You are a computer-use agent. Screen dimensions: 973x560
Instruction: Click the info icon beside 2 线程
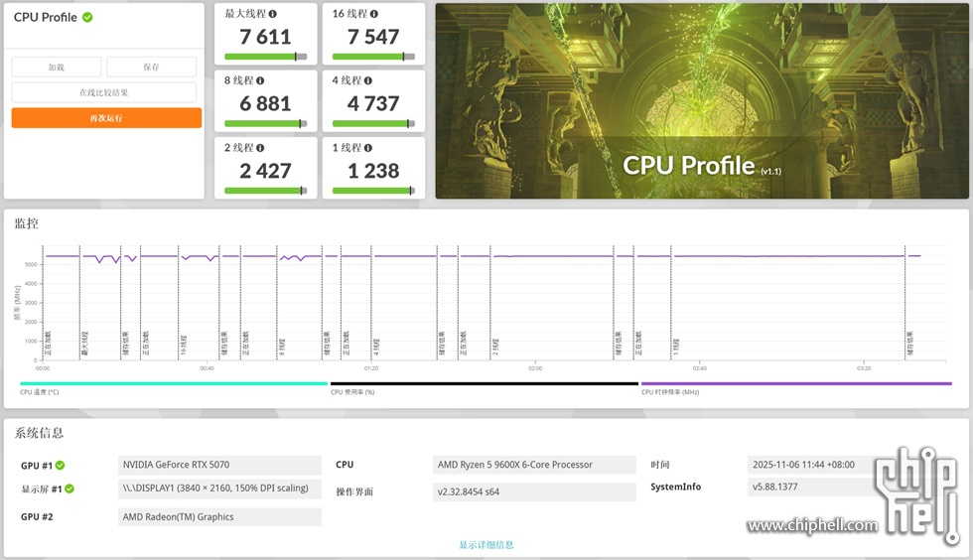tap(262, 148)
